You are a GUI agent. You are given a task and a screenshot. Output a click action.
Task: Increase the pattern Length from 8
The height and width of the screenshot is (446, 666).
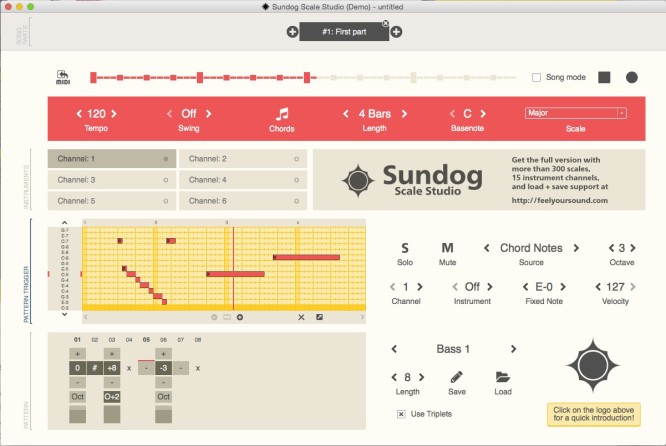coord(421,377)
